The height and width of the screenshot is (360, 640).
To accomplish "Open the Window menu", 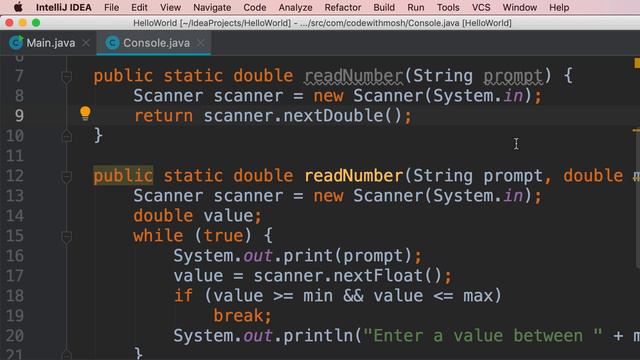I will coord(520,7).
